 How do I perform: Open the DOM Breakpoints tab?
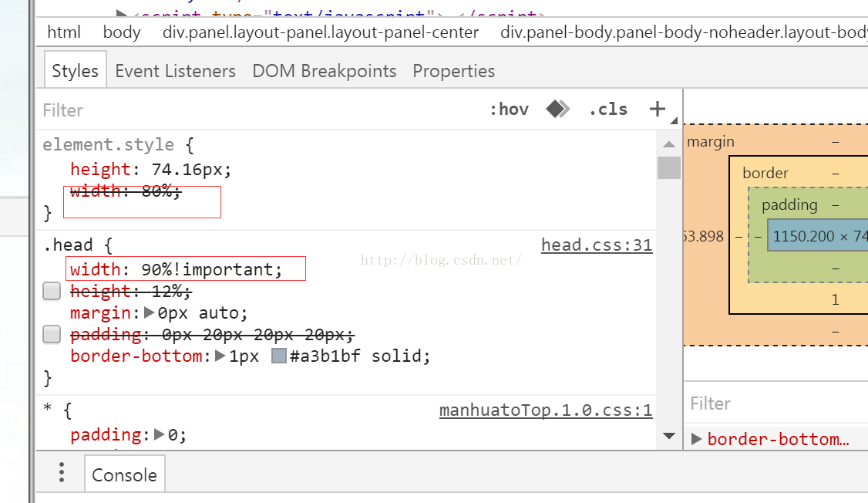325,71
